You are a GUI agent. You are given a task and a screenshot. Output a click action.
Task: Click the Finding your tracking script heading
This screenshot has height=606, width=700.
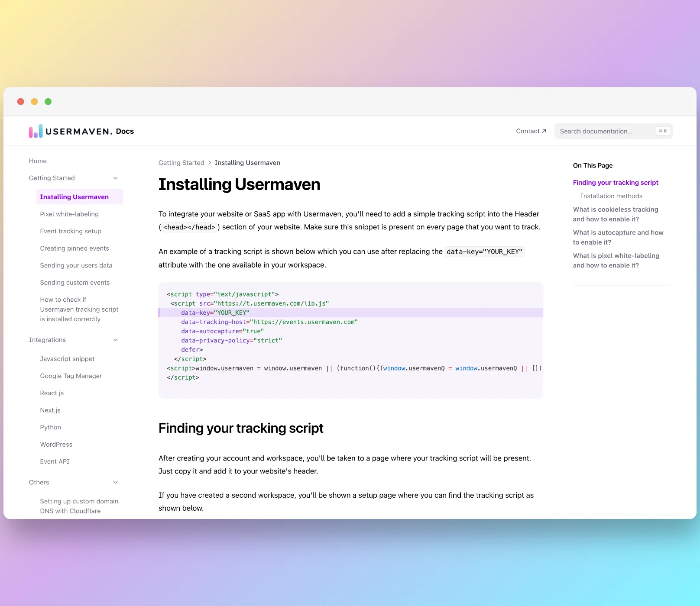(241, 428)
